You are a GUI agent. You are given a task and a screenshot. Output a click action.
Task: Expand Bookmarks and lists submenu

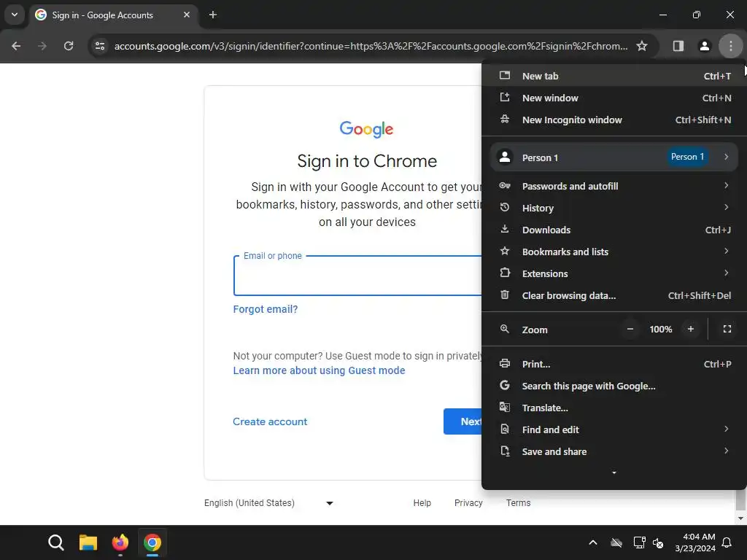coord(614,252)
